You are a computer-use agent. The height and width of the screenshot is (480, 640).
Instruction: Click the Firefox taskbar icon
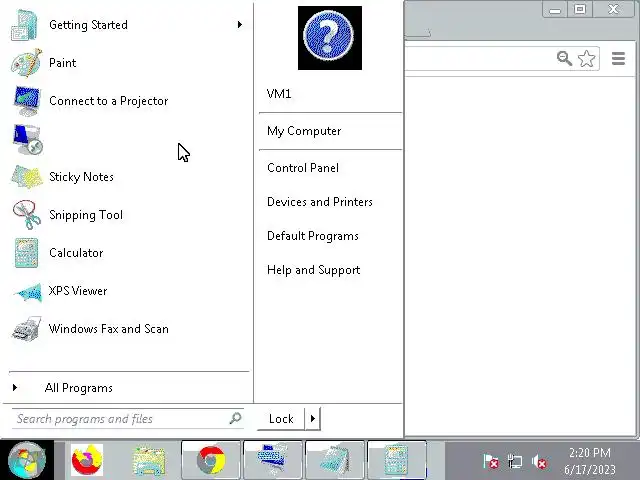click(x=87, y=460)
